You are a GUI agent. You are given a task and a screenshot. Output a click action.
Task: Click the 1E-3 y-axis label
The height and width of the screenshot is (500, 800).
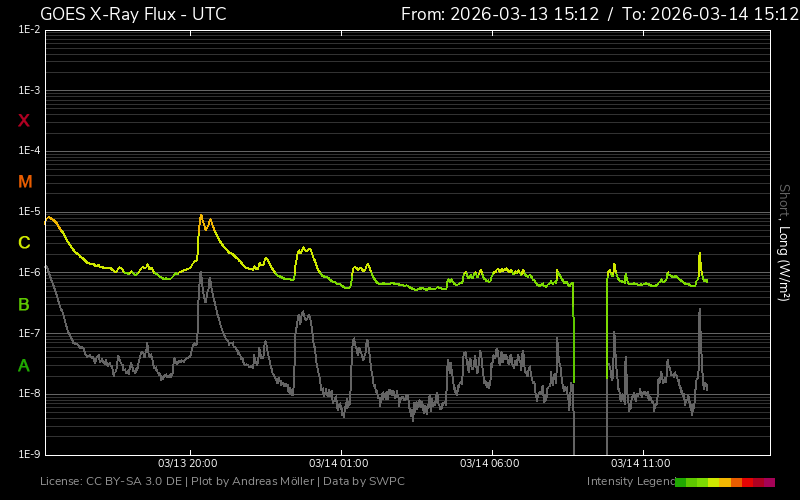[29, 90]
